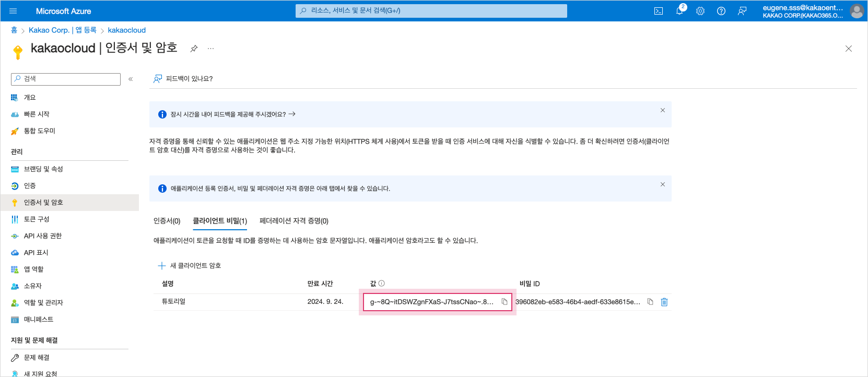Pin the kakaocloud blade
Viewport: 868px width, 377px height.
194,49
